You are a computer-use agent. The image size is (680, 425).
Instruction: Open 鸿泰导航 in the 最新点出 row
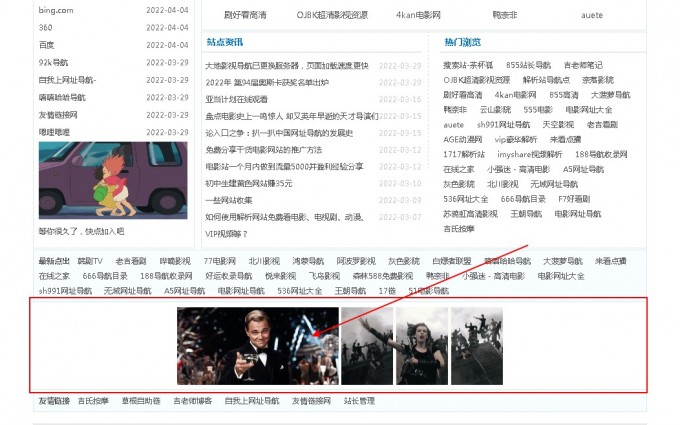pos(308,261)
